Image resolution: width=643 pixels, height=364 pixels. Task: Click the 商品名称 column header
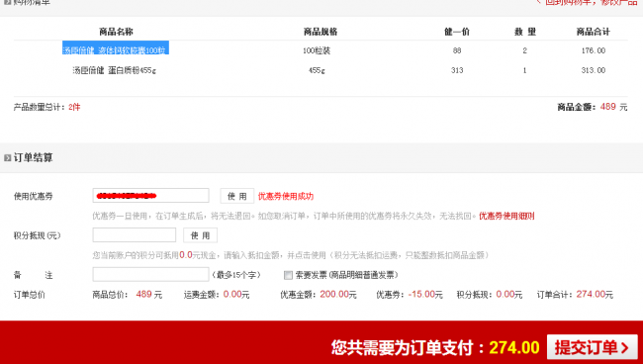pos(116,32)
